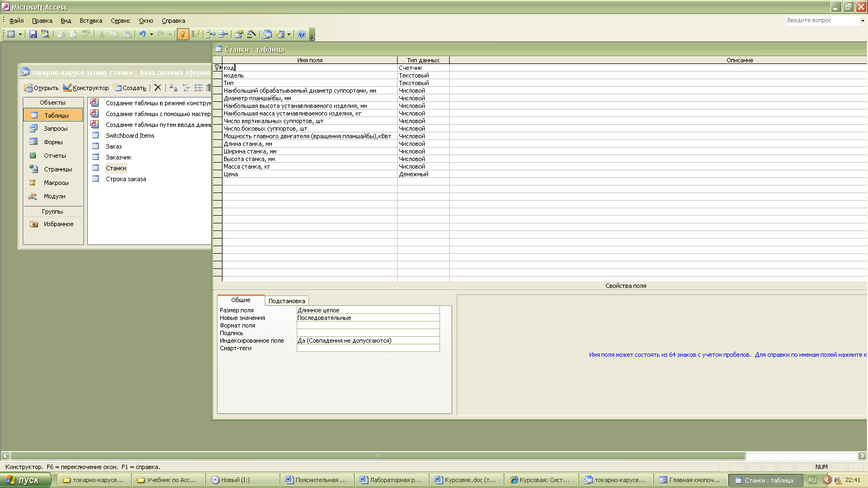Click the Redo toolbar icon

(x=161, y=34)
